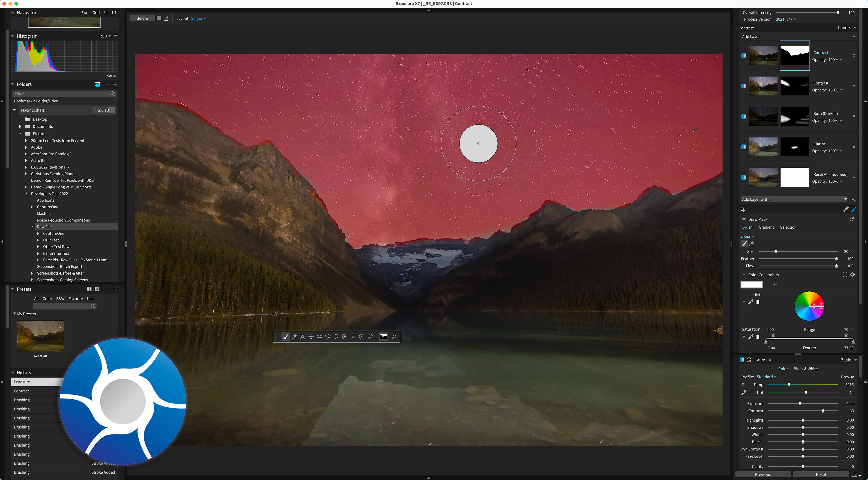Open the Crop tool in right panel

[x=742, y=209]
